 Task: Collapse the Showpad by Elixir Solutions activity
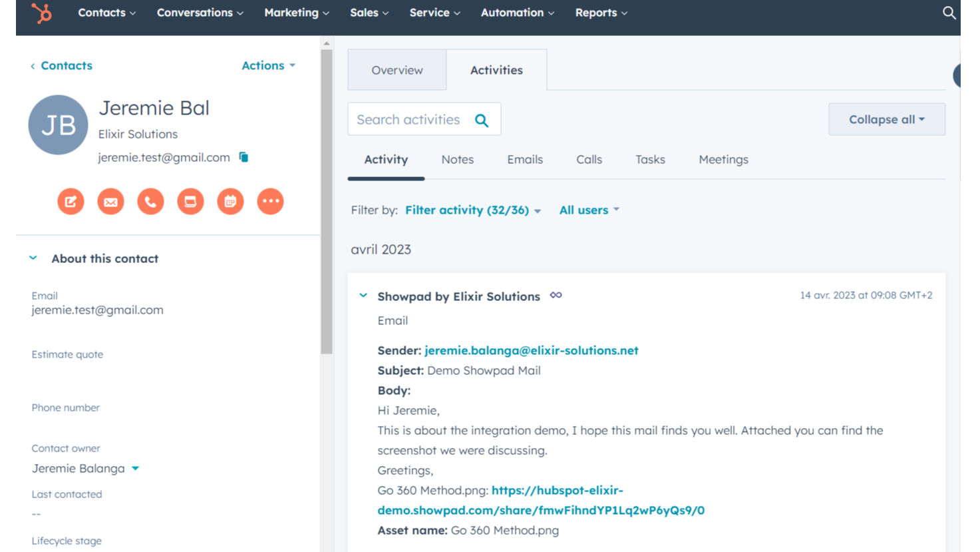pyautogui.click(x=363, y=294)
